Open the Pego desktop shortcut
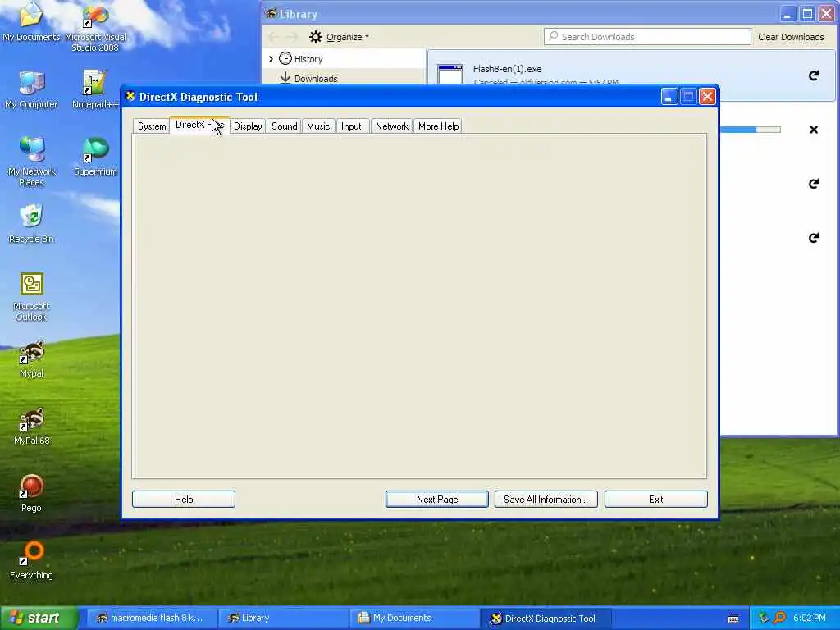This screenshot has width=840, height=630. tap(31, 493)
